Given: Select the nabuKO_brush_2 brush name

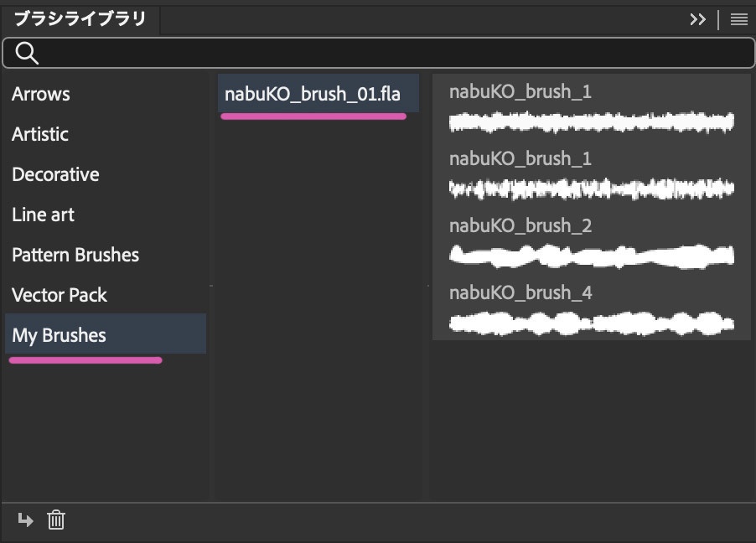Looking at the screenshot, I should (520, 225).
